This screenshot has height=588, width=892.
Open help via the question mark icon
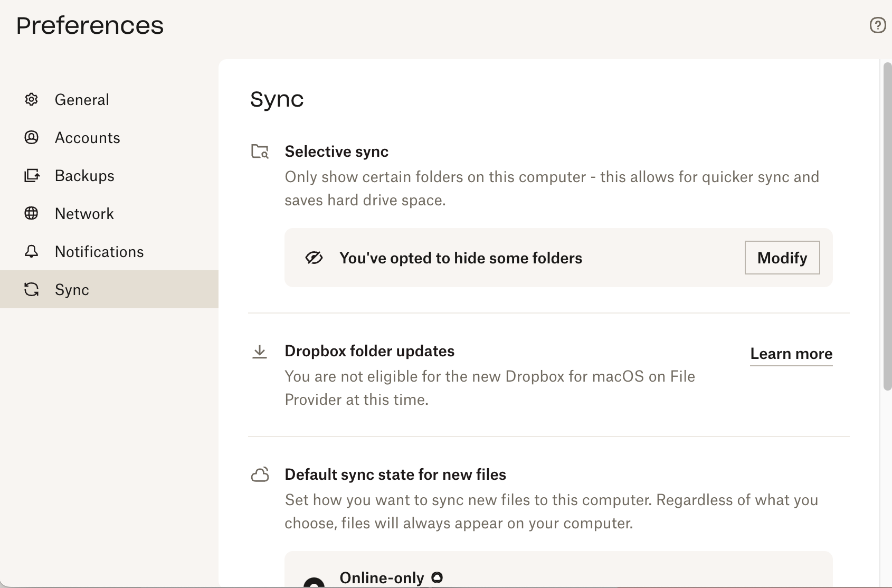coord(877,25)
